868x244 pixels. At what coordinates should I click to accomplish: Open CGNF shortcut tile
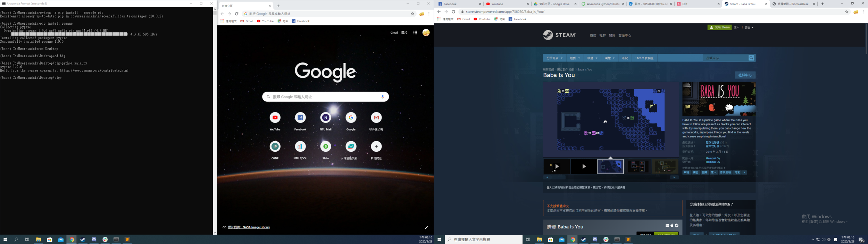[275, 150]
